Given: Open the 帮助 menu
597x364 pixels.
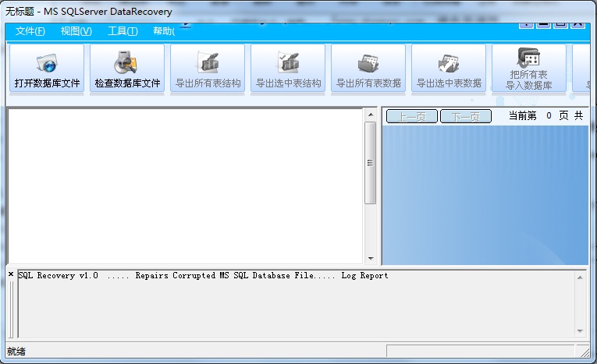Looking at the screenshot, I should coord(164,31).
